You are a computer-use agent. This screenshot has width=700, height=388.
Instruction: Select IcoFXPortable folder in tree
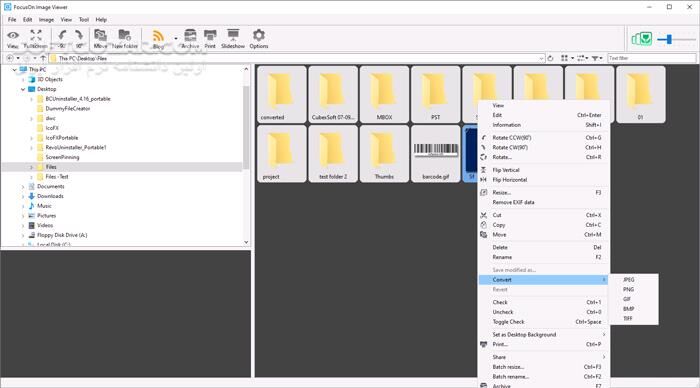pos(62,138)
